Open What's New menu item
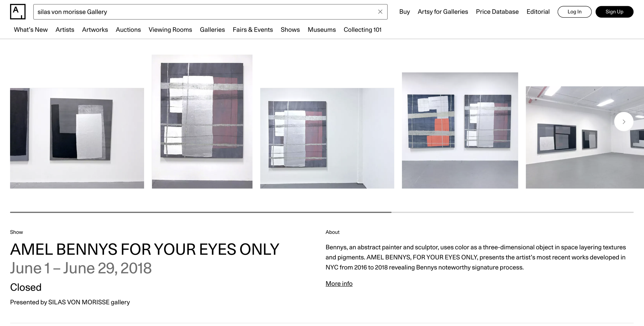This screenshot has height=326, width=644. 31,30
